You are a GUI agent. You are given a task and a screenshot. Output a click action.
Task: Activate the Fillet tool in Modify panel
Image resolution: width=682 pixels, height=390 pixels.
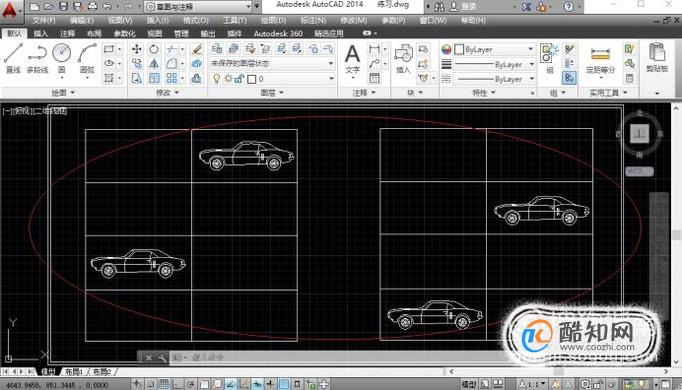pyautogui.click(x=172, y=64)
